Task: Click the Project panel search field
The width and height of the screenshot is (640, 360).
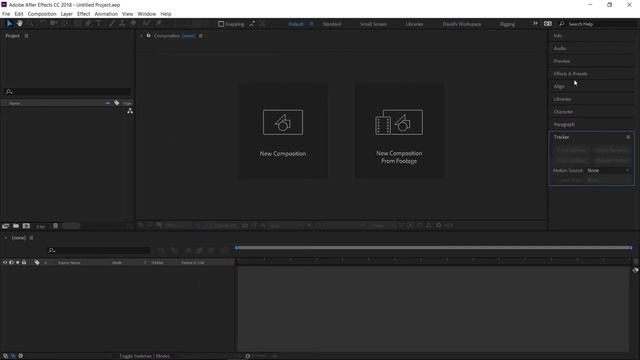Action: 67,91
